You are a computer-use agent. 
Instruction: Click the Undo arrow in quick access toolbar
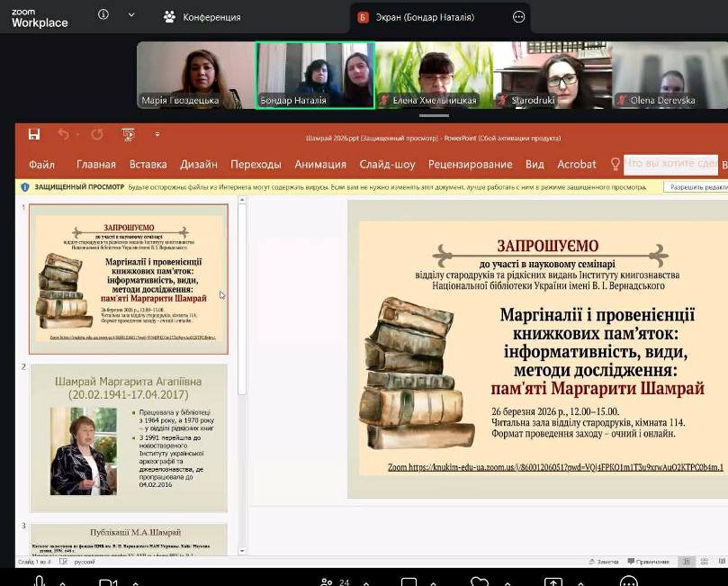pos(63,135)
